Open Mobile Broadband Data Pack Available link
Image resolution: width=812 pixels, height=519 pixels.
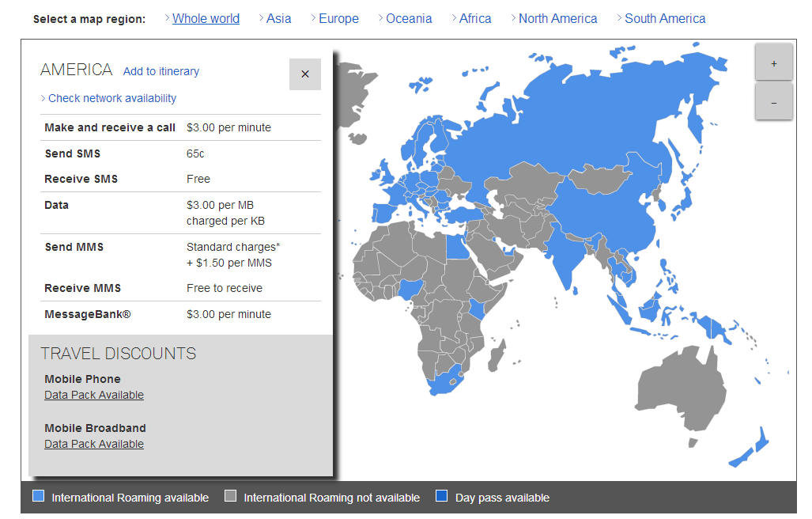(x=94, y=444)
